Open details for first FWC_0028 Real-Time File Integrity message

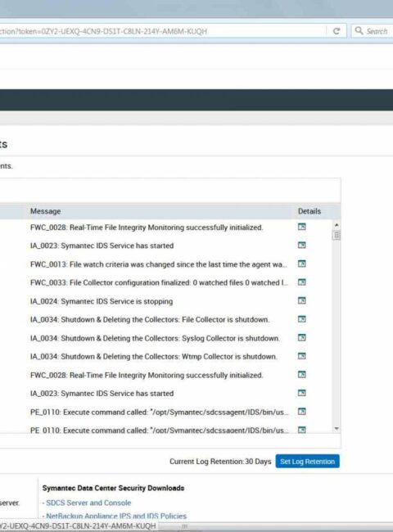[x=301, y=227]
